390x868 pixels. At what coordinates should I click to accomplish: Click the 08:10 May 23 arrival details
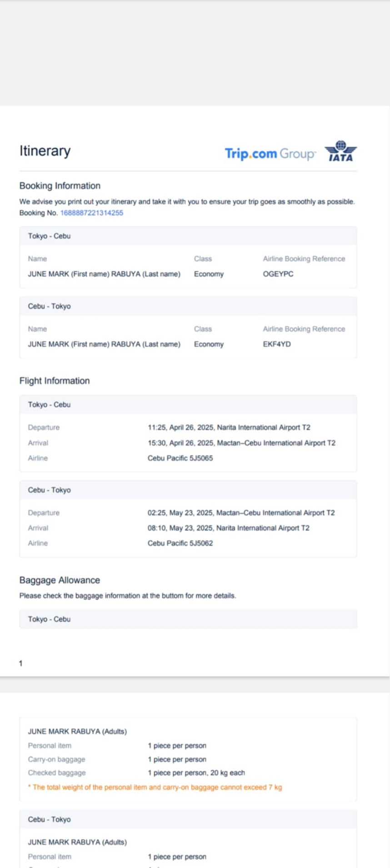click(x=228, y=528)
